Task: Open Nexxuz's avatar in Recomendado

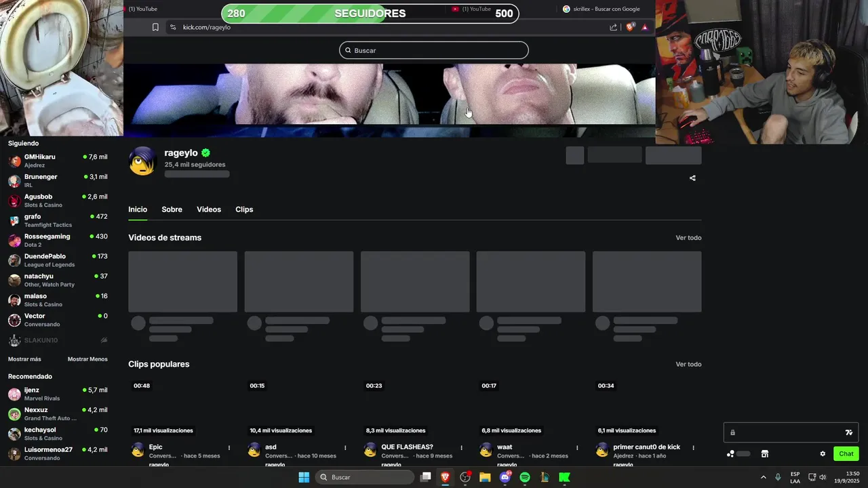Action: [15, 414]
